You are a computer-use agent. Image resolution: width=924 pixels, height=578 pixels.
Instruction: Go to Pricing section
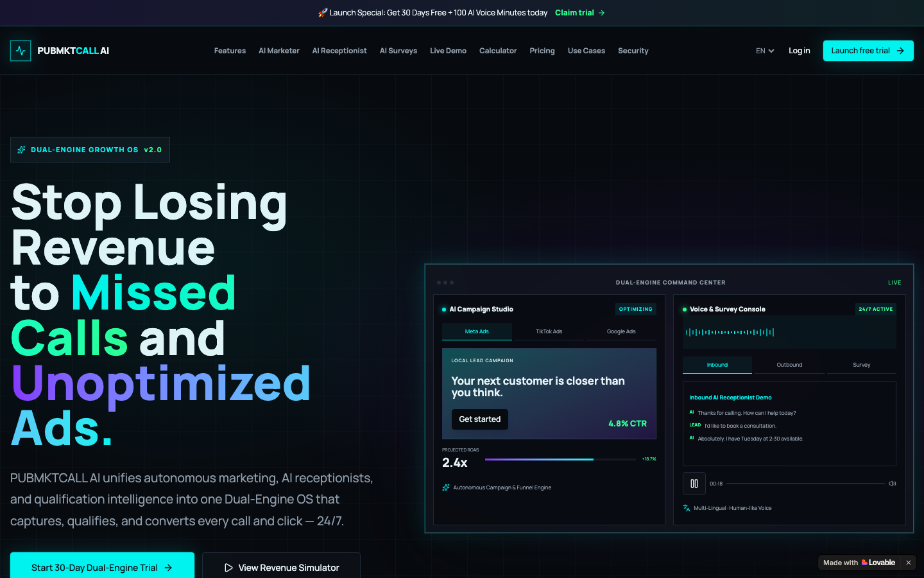click(x=542, y=51)
